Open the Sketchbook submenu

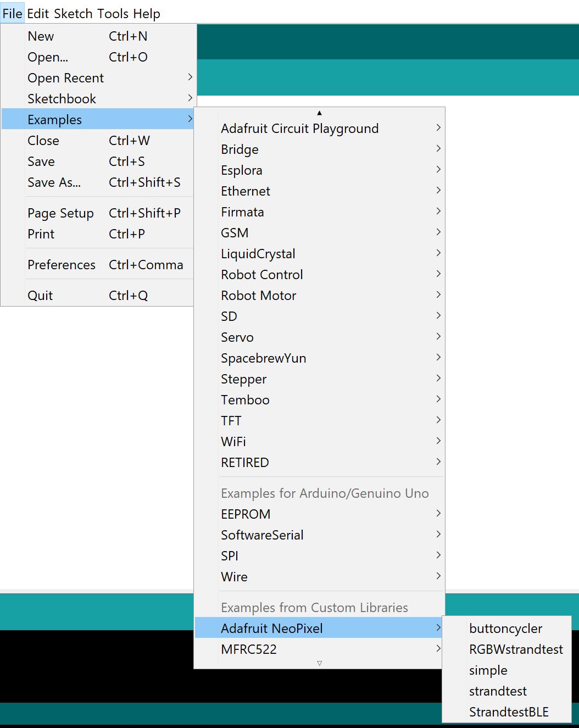(x=62, y=99)
